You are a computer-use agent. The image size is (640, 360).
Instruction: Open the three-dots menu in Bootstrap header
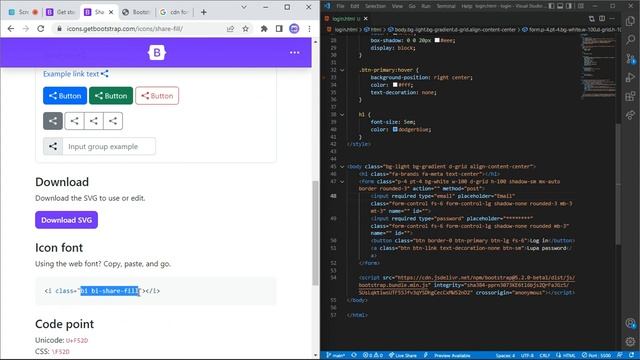(x=295, y=53)
